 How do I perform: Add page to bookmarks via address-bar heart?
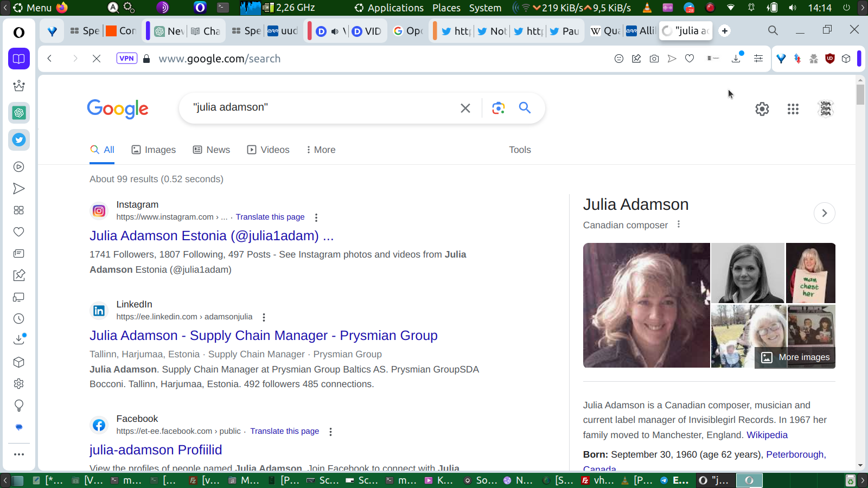[690, 59]
